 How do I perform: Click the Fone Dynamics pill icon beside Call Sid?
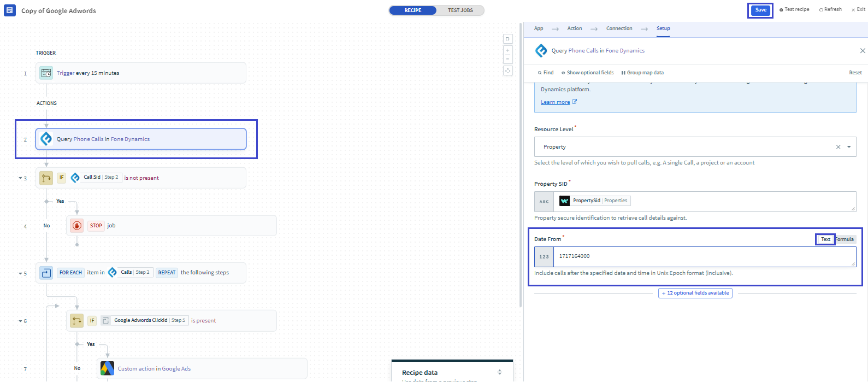75,178
